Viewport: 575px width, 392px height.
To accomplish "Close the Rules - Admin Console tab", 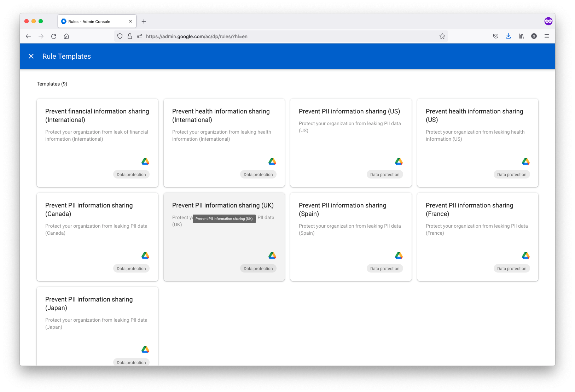I will [130, 21].
